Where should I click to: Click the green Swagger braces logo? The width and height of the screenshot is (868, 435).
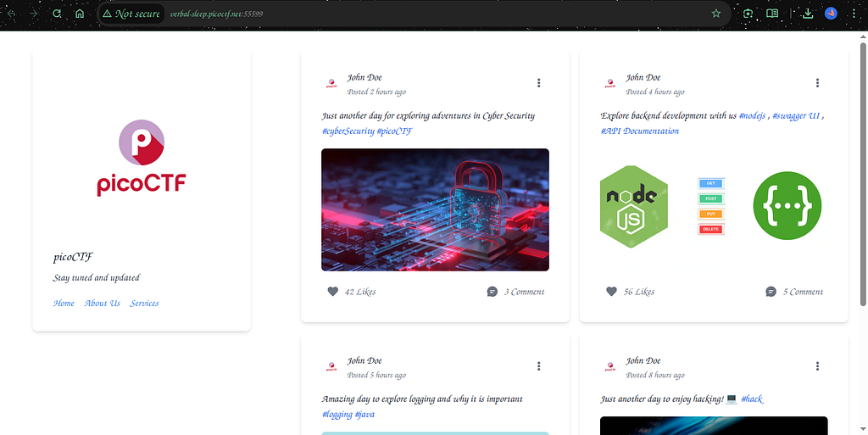click(787, 206)
